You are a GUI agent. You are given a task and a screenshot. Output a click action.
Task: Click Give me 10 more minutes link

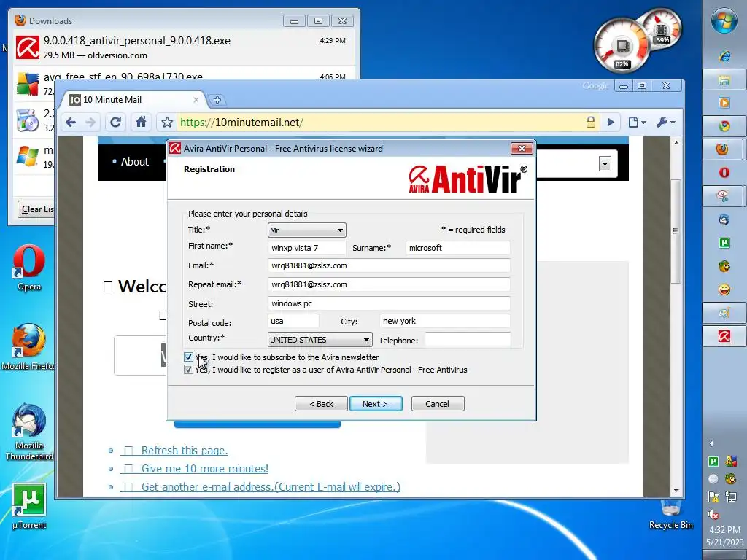205,469
